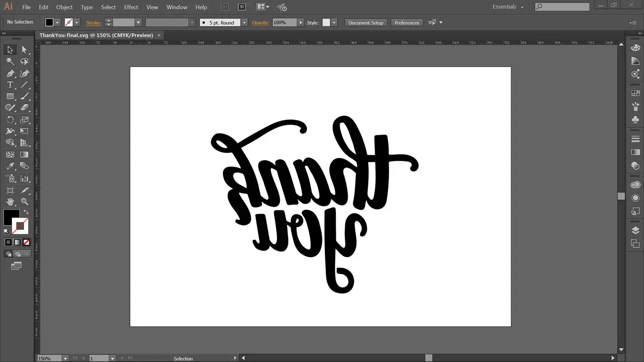This screenshot has width=644, height=362.
Task: Open the Swatches panel icon
Action: [x=635, y=94]
